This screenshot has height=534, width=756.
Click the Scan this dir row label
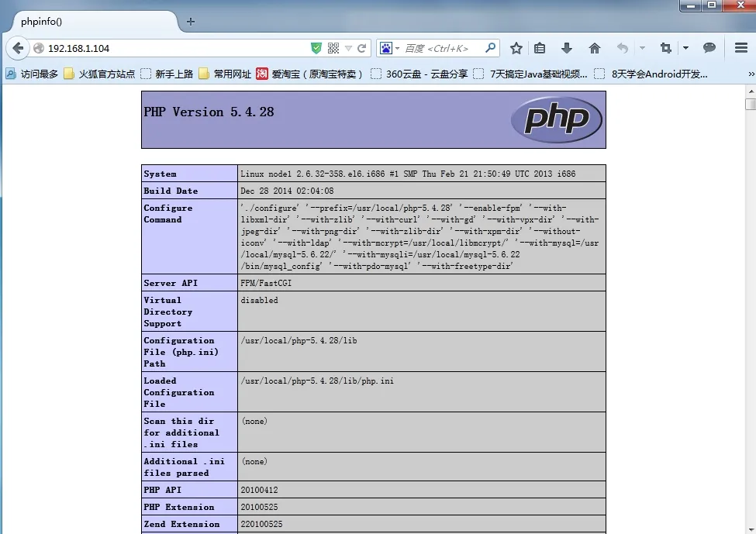[x=181, y=432]
